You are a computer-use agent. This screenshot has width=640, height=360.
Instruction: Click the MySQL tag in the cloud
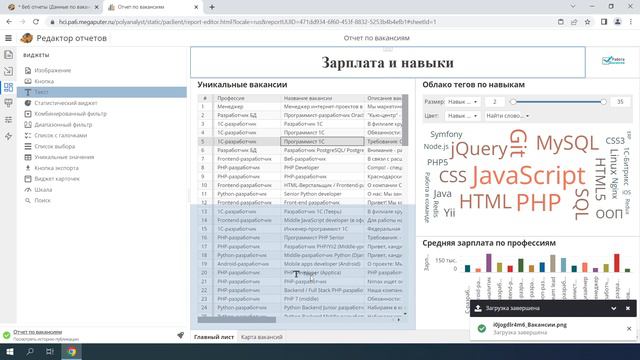(x=567, y=144)
